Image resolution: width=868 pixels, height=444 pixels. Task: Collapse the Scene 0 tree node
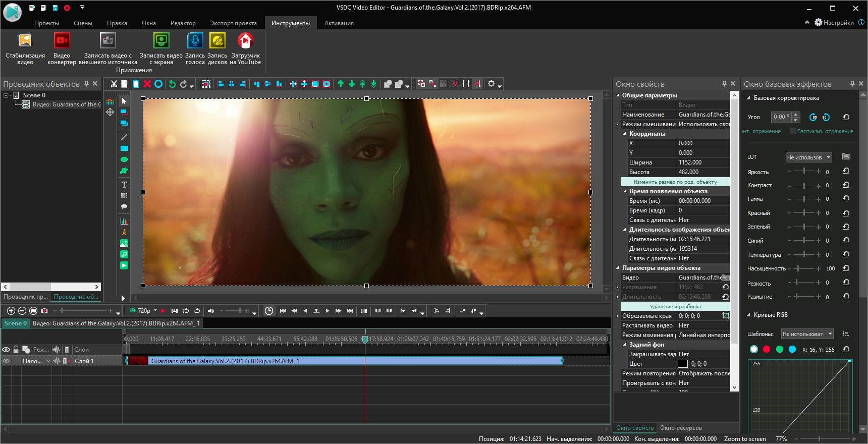[x=6, y=95]
